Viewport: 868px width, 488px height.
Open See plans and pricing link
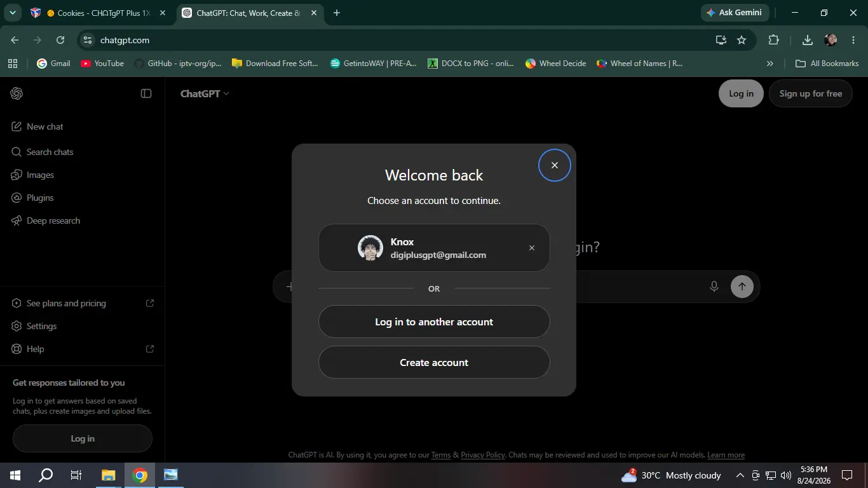[83, 303]
